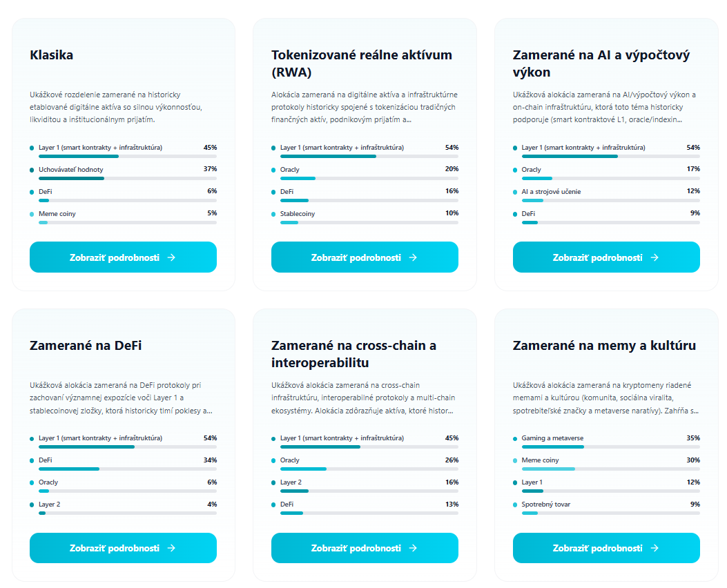Click the Uchovávateľ hodnoty 37% progress bar

(127, 178)
